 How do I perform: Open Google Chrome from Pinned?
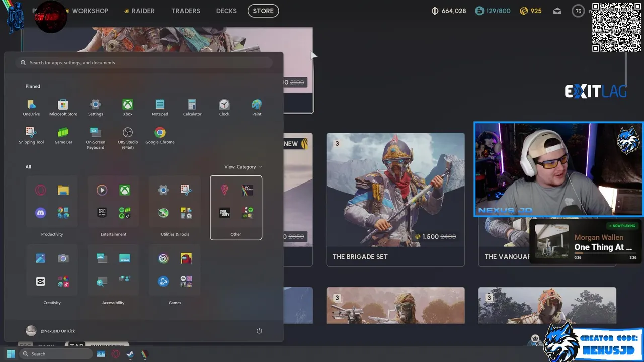click(160, 135)
